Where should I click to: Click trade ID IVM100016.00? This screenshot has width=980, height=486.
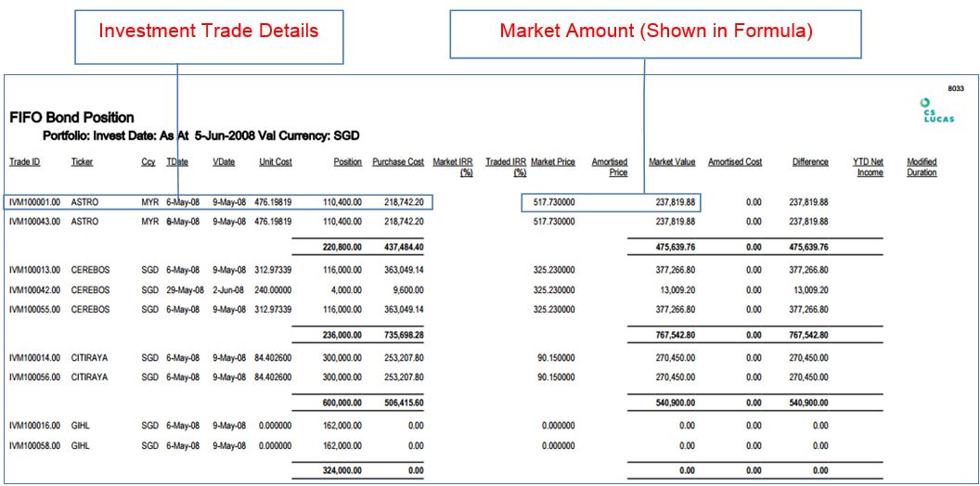point(34,426)
